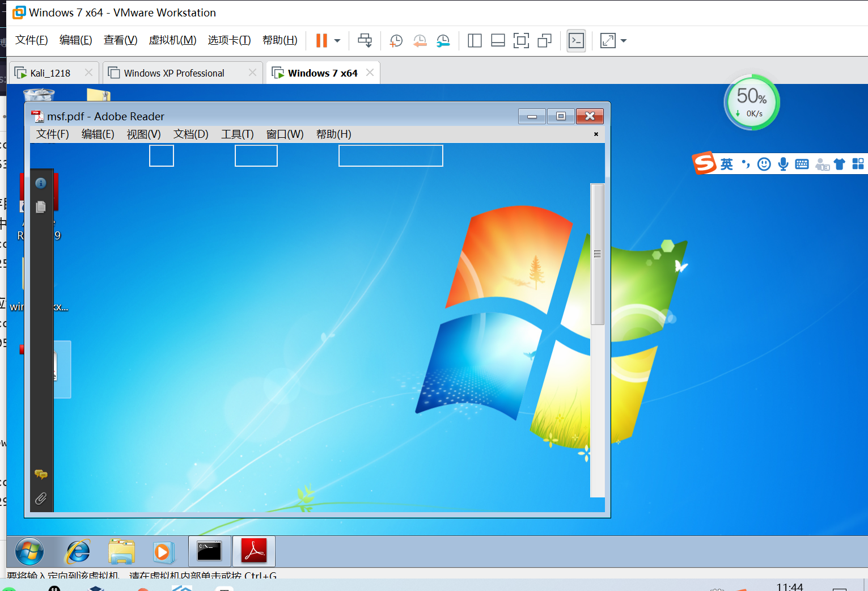868x591 pixels.
Task: Open the Comments panel icon in Reader sidebar
Action: [41, 474]
